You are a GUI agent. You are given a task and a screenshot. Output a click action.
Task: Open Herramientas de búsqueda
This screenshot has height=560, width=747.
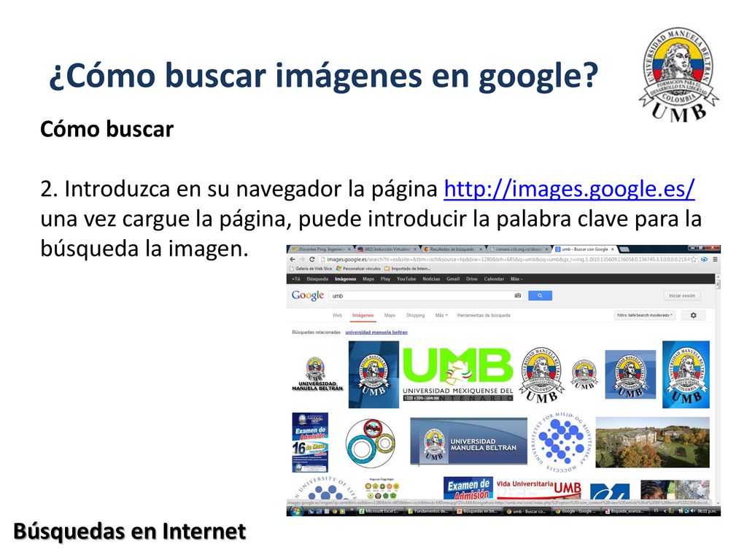pyautogui.click(x=484, y=315)
